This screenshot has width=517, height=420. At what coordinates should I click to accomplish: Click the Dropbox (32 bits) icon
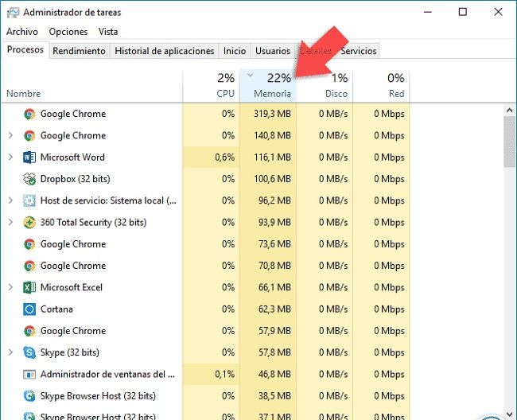point(29,179)
